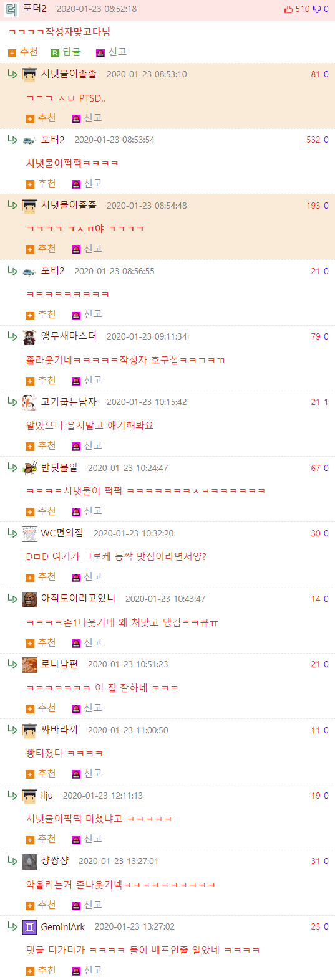
Task: Open 고기굽는남자 user profile name
Action: pos(69,402)
